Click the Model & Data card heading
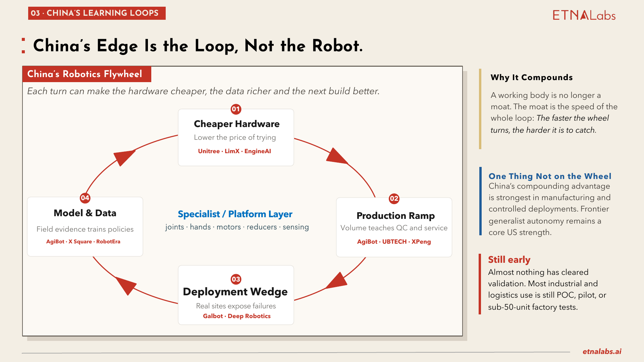Image resolution: width=644 pixels, height=362 pixels. tap(85, 213)
